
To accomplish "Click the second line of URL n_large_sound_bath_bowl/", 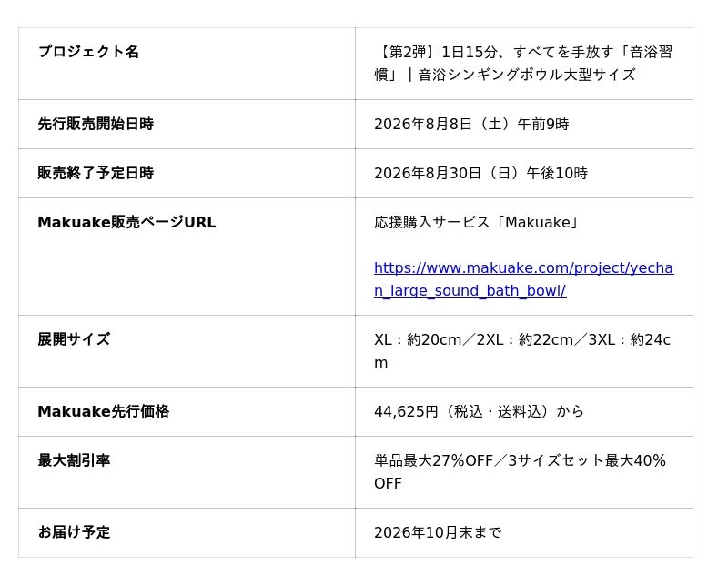I will 470,290.
